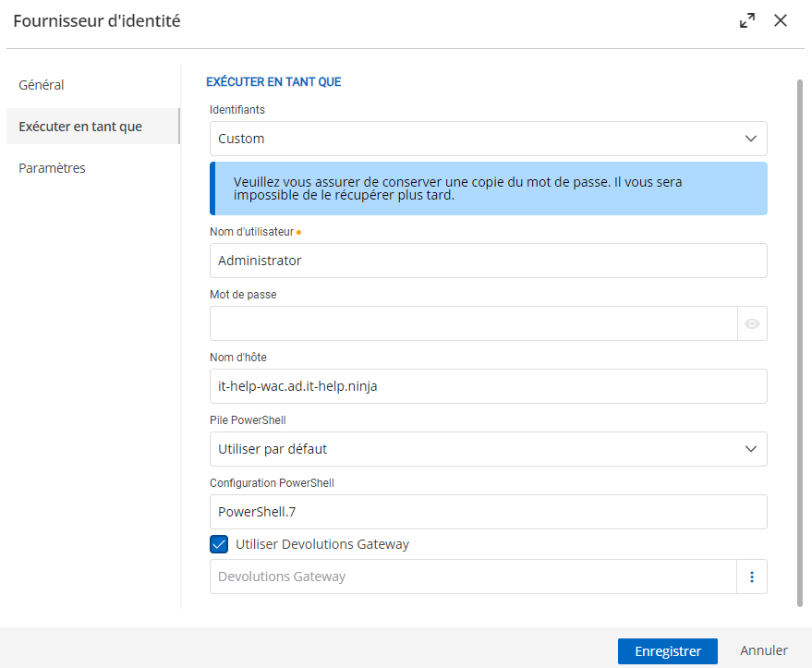Screen dimensions: 812x668
Task: Reveal the password with the eye icon
Action: click(x=752, y=322)
